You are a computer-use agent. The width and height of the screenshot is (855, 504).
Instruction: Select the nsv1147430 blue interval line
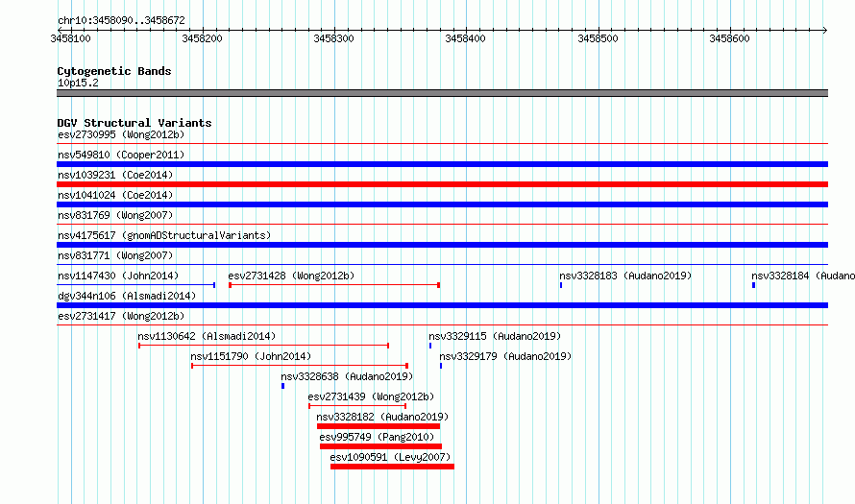click(136, 285)
